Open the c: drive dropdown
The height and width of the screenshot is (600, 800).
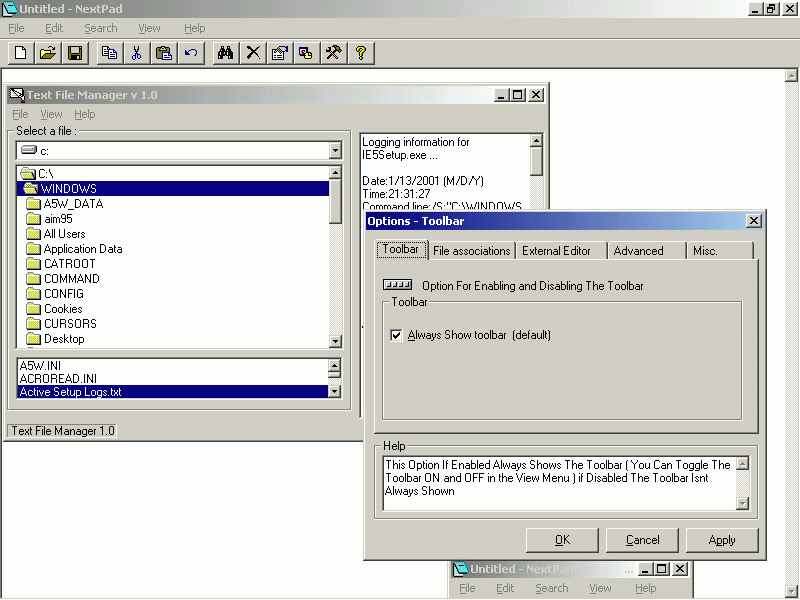pos(335,151)
